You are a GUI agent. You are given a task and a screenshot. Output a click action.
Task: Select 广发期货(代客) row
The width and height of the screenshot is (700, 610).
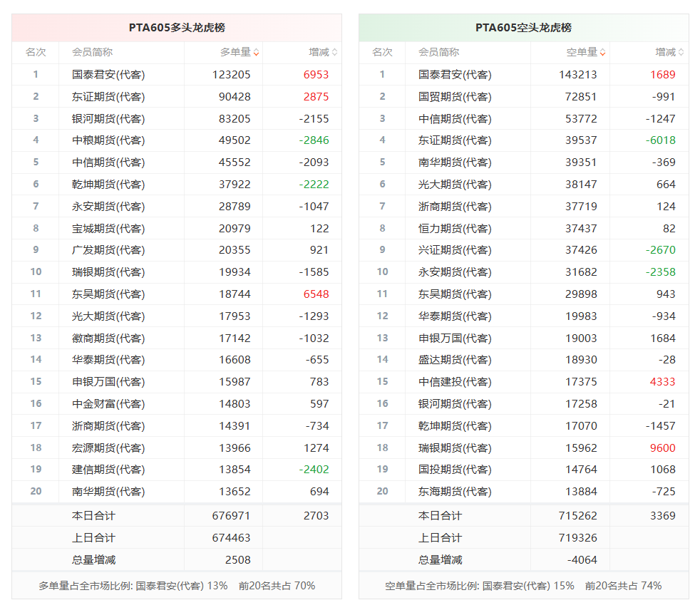(x=177, y=250)
